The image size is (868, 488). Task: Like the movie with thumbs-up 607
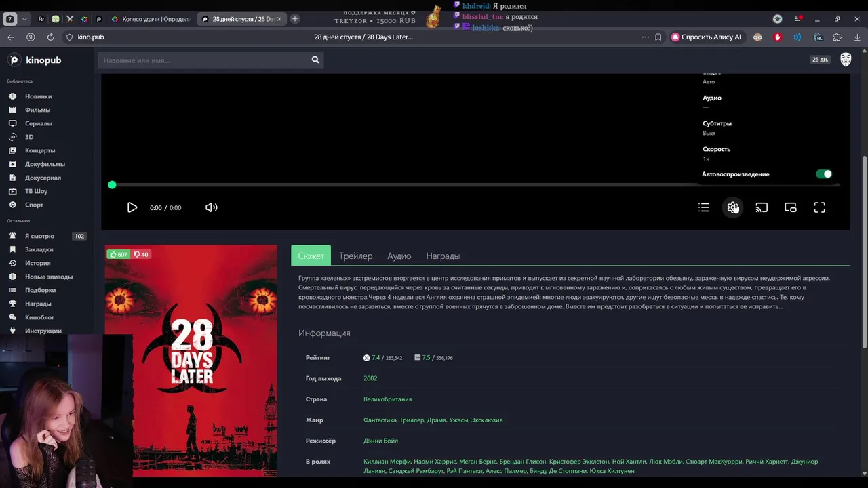coord(118,255)
